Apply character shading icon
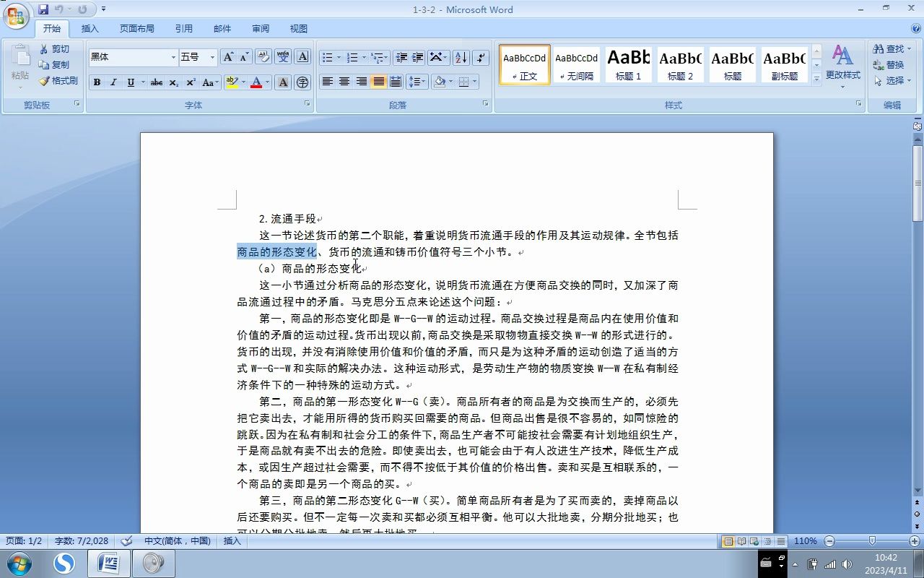This screenshot has width=924, height=578. (x=283, y=82)
